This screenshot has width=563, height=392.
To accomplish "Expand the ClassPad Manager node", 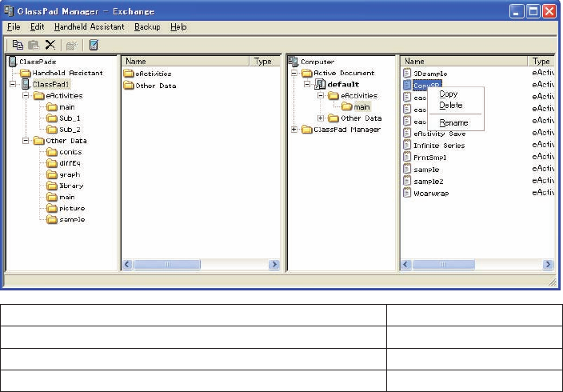I will click(x=294, y=130).
